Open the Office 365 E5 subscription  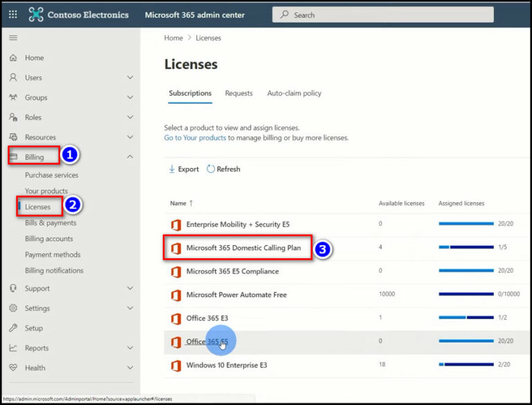207,341
